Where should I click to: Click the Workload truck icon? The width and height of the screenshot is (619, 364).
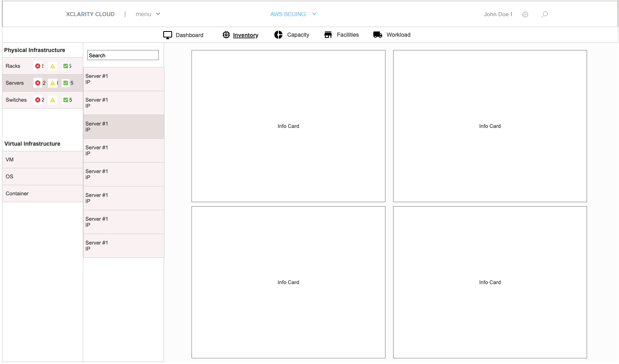(378, 35)
